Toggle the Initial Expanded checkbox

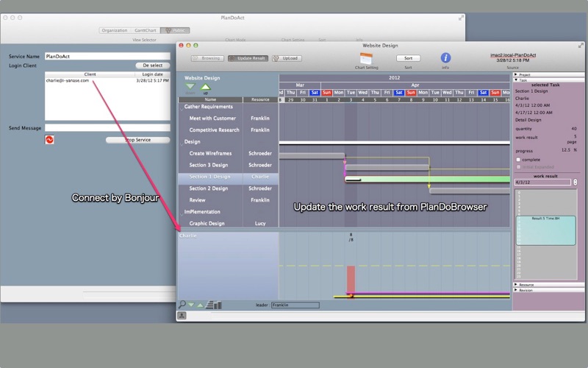[x=518, y=167]
